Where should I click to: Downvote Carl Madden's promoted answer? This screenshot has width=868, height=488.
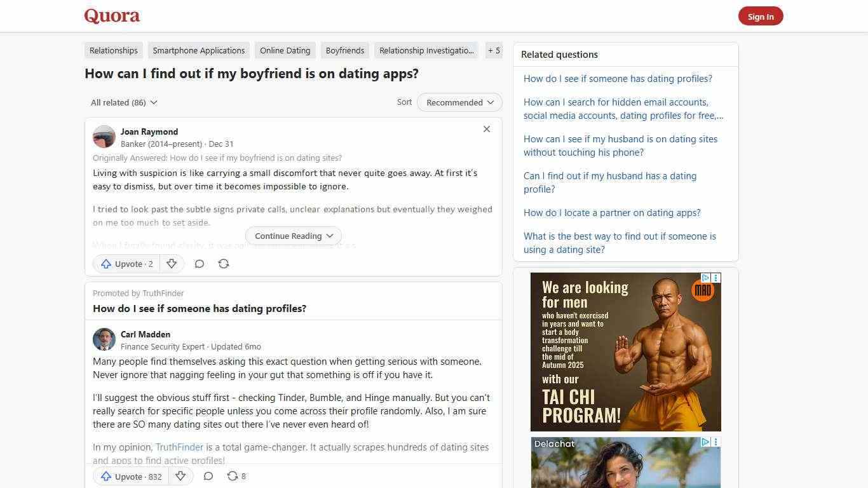coord(180,476)
